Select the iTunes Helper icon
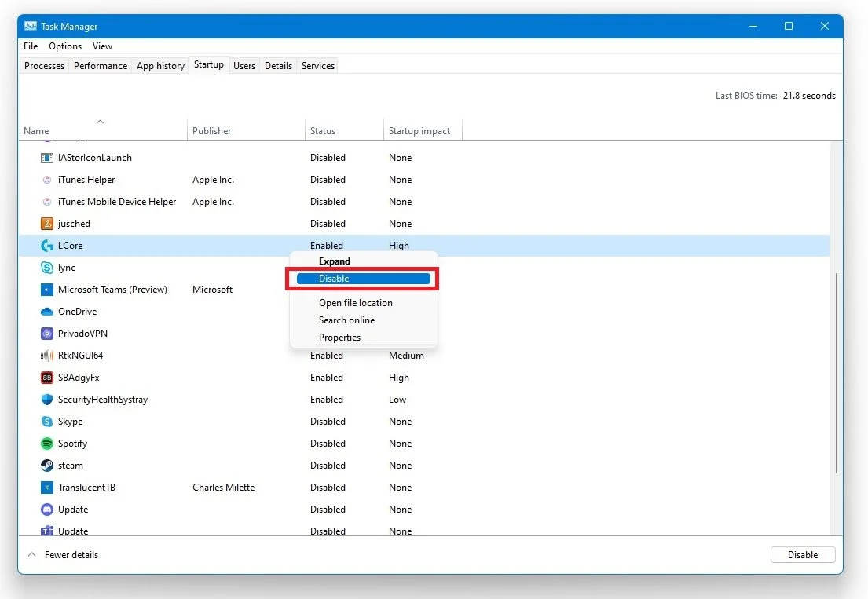 47,180
